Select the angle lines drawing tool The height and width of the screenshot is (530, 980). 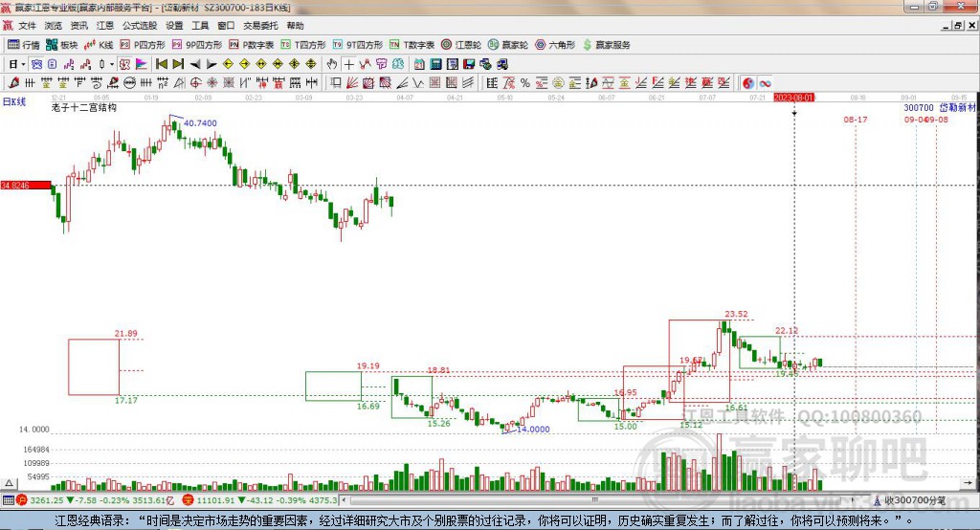point(402,83)
